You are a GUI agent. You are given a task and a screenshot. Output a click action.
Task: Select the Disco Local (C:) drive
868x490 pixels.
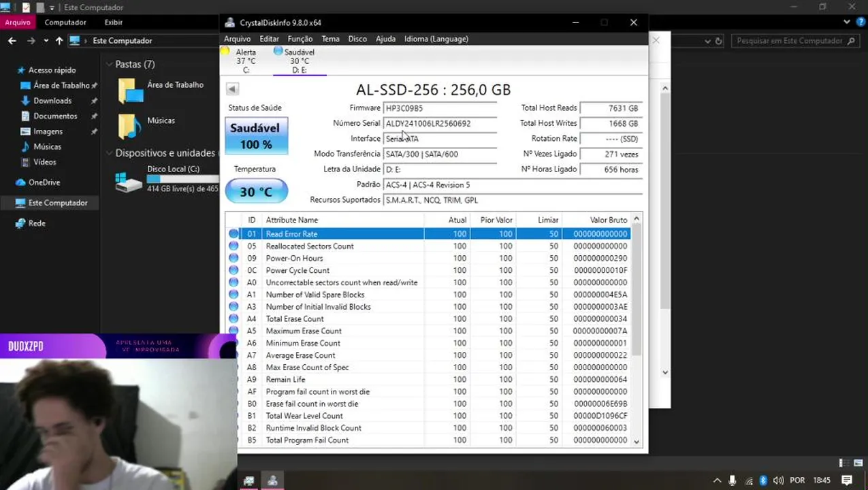(x=167, y=179)
